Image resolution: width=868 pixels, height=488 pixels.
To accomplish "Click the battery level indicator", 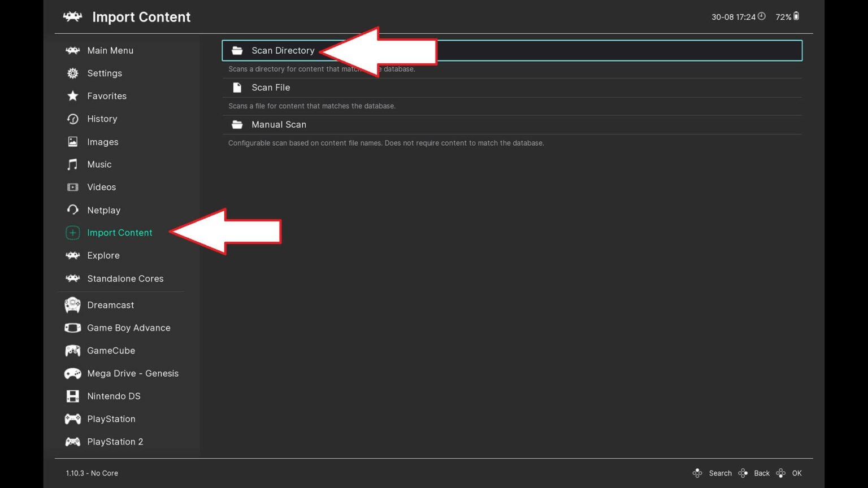I will click(x=796, y=16).
